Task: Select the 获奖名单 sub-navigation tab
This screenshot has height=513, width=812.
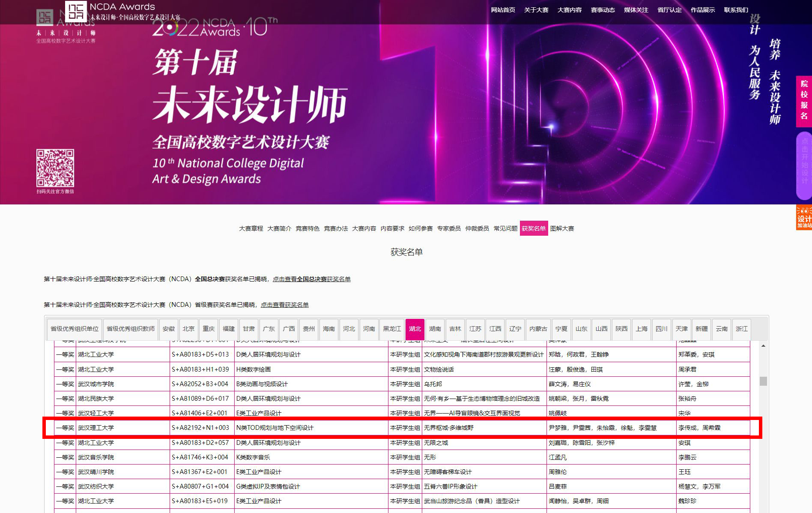Action: tap(533, 228)
